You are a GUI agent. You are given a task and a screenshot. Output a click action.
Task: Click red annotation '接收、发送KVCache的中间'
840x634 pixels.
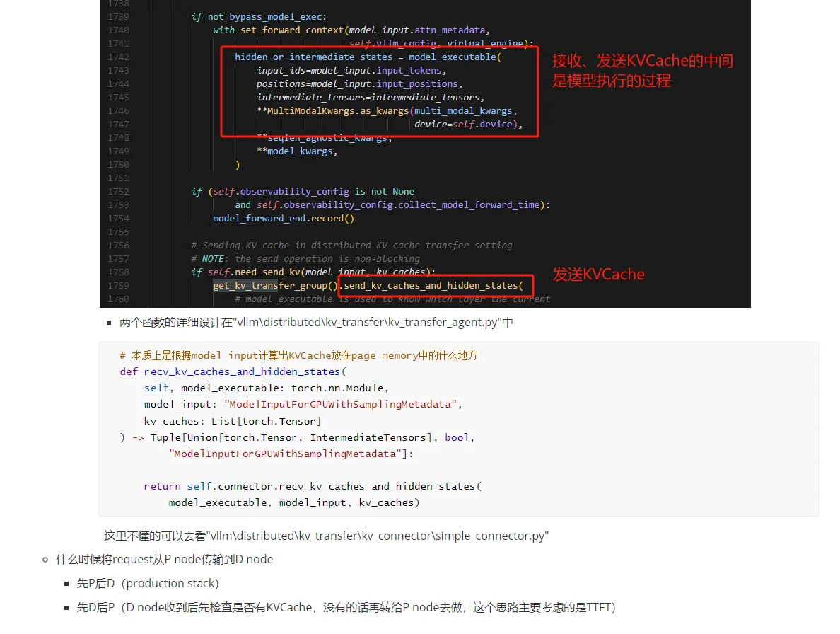pos(642,61)
